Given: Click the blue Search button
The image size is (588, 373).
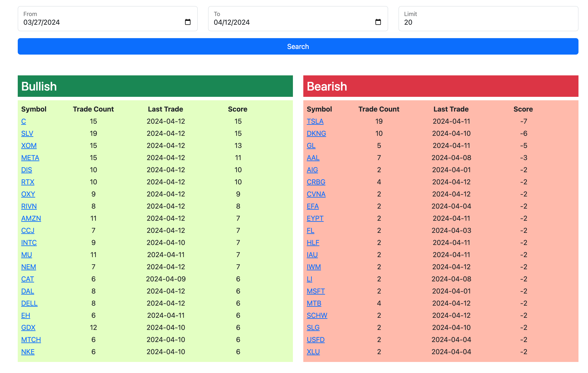Looking at the screenshot, I should click(x=298, y=46).
